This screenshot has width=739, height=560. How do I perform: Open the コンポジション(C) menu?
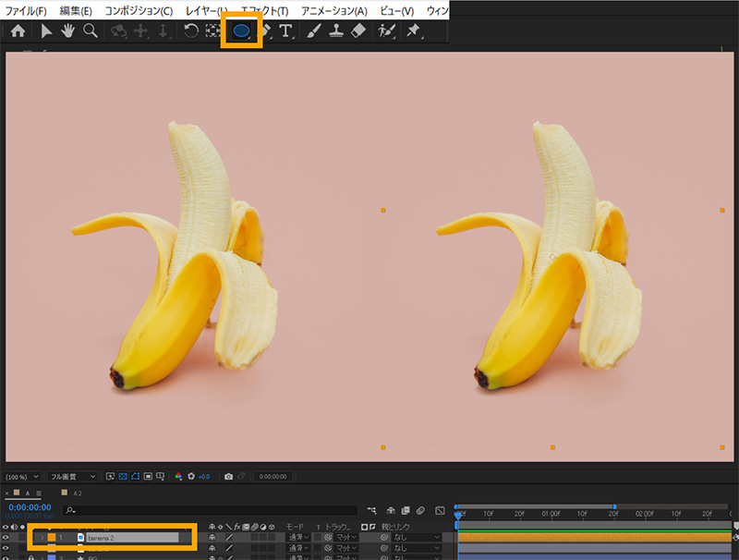pyautogui.click(x=139, y=10)
